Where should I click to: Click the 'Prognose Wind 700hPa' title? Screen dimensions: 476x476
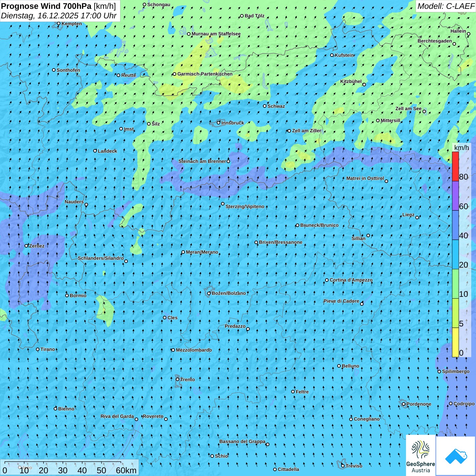coord(47,6)
